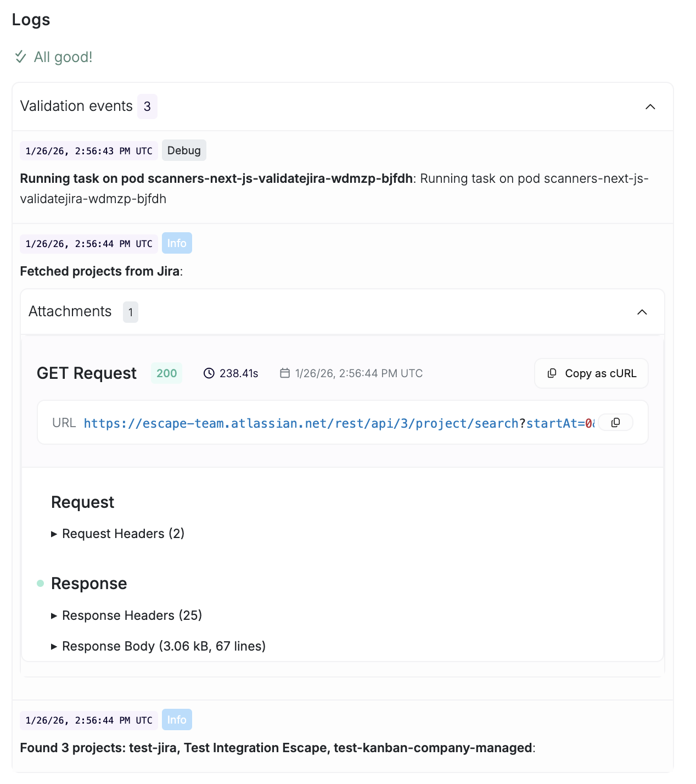This screenshot has height=784, width=696.
Task: Click the Info badge on the Fetched projects entry
Action: (177, 243)
